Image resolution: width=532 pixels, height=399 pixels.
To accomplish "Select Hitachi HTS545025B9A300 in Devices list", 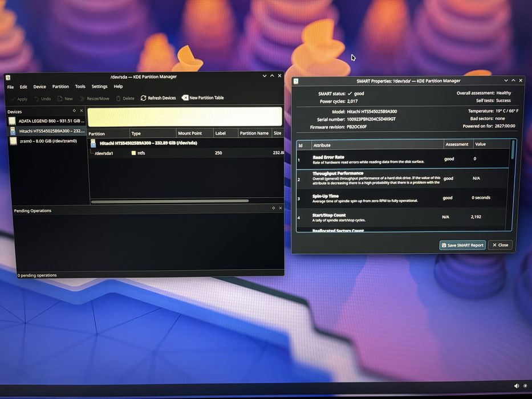I will click(x=47, y=131).
